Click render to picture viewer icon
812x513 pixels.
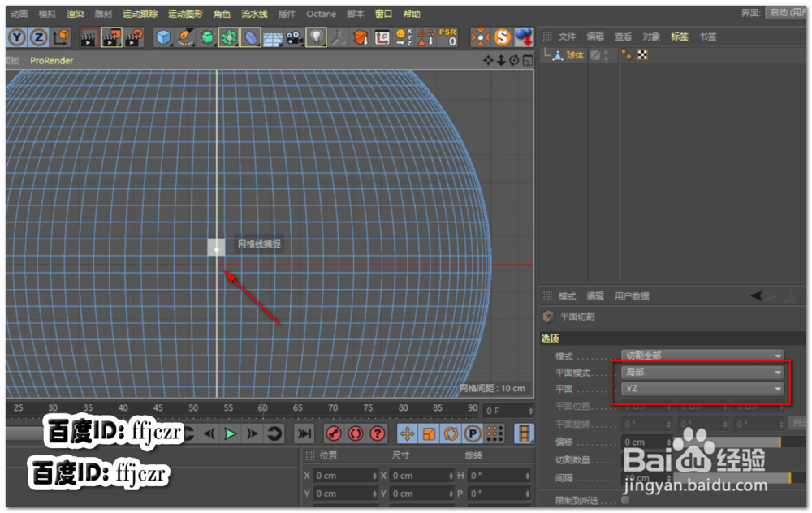[111, 37]
